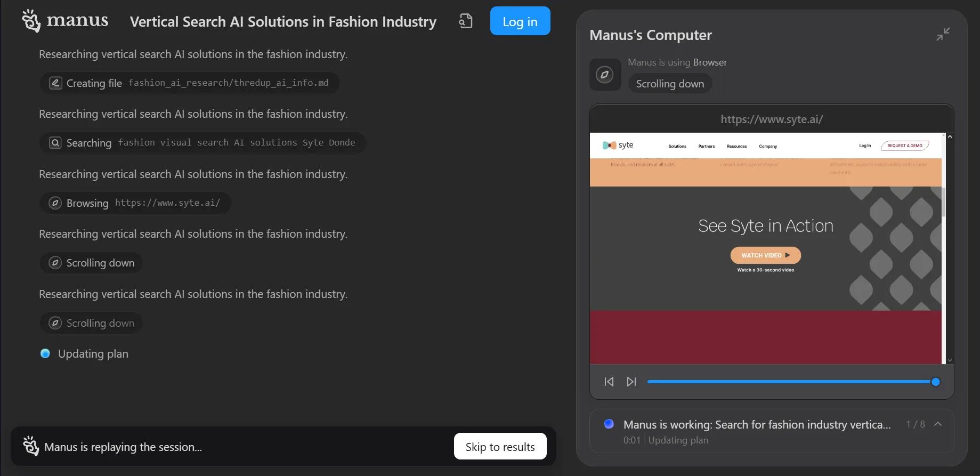Click the pencil icon on Creating file step
The image size is (980, 476).
click(x=55, y=83)
